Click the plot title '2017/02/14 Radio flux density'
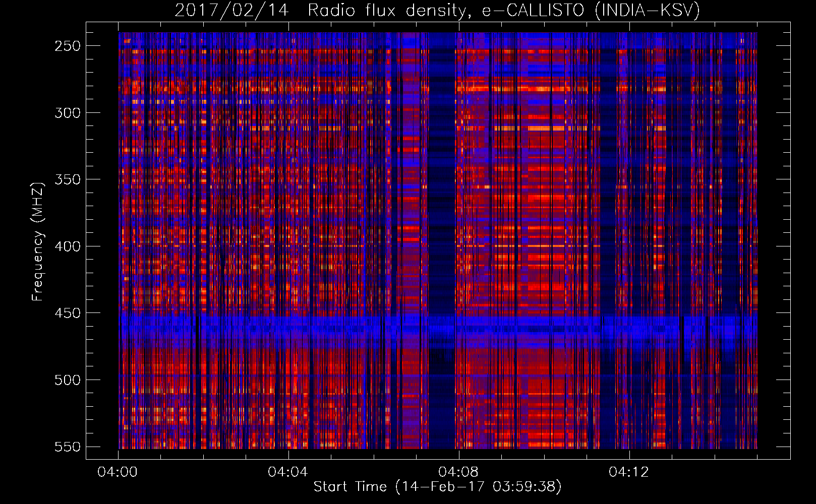816x504 pixels. (x=437, y=10)
